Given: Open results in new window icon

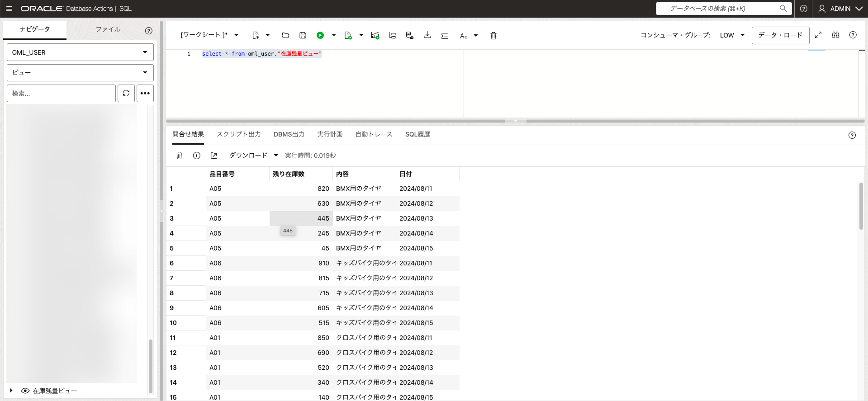Looking at the screenshot, I should pos(214,156).
